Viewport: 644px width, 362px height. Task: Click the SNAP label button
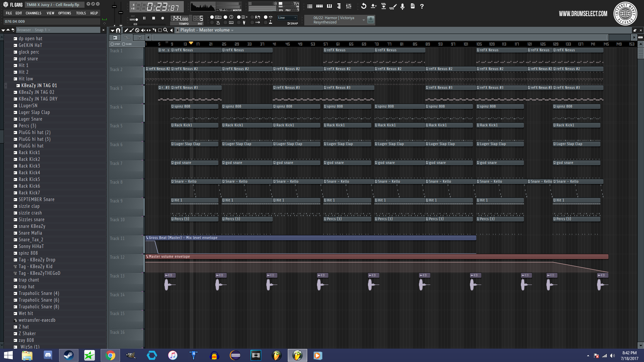pos(293,23)
